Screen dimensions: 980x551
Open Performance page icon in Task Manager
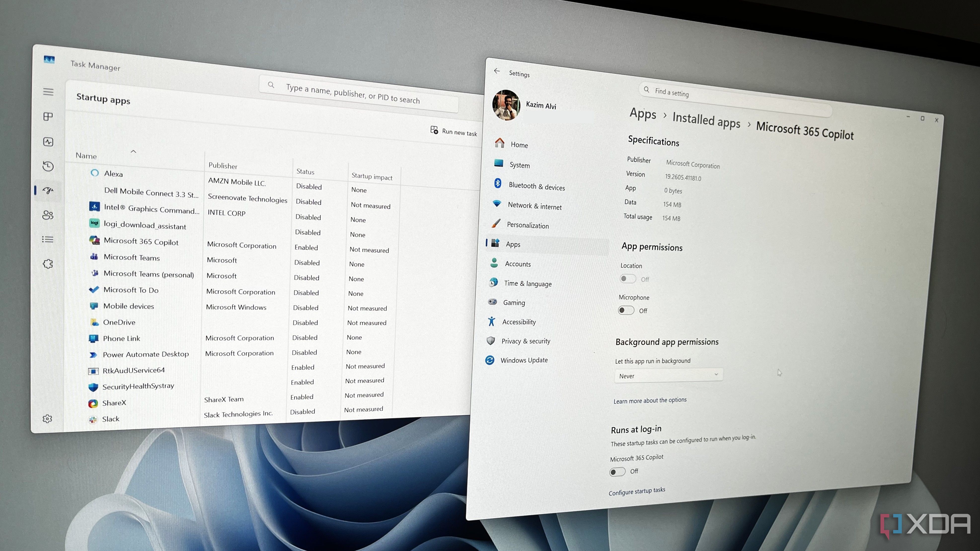pos(48,142)
